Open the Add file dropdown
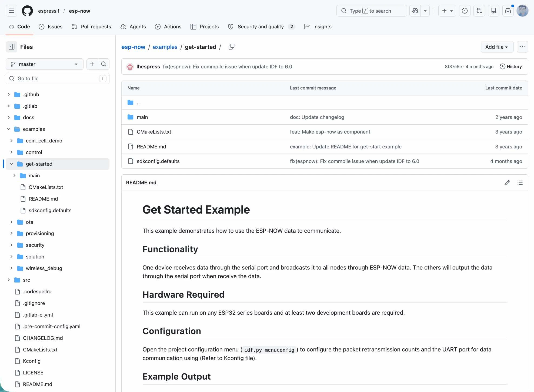Image resolution: width=534 pixels, height=392 pixels. [497, 47]
